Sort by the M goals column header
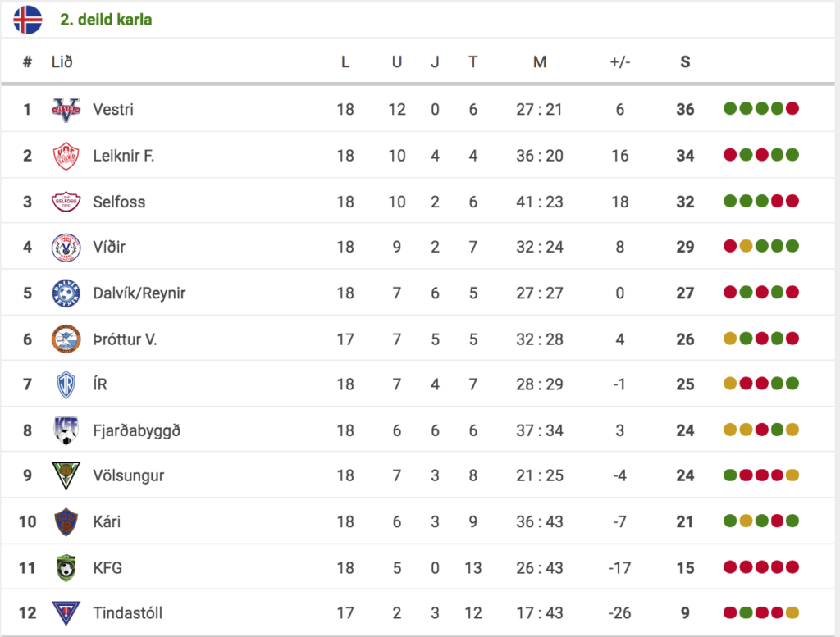 (x=540, y=62)
